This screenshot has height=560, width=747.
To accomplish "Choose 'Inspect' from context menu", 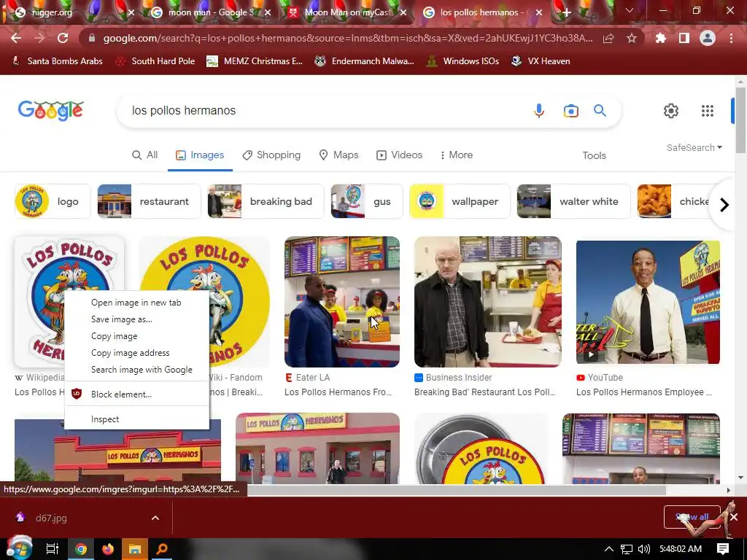I will [136, 419].
